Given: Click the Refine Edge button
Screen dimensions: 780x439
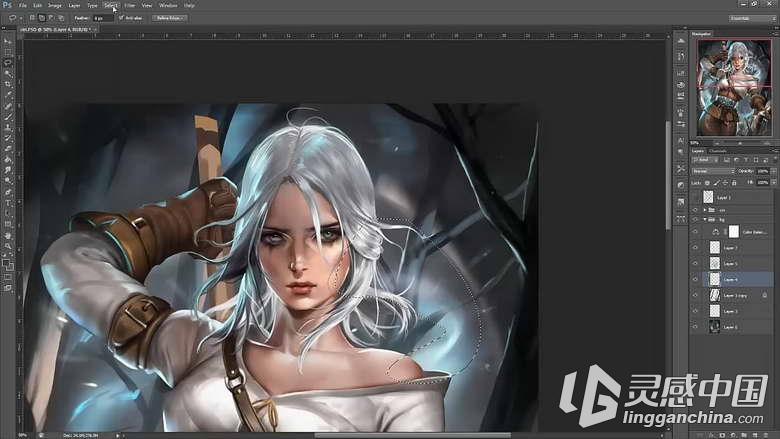Looking at the screenshot, I should pos(169,18).
